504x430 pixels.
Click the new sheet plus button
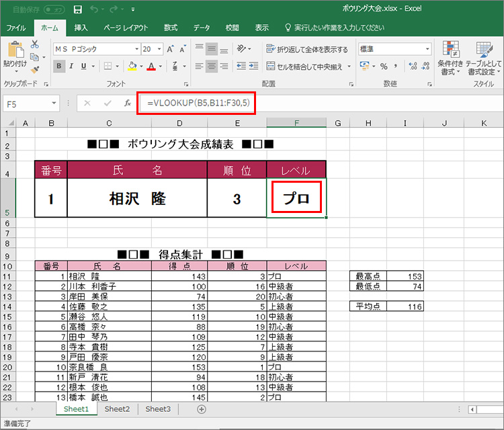pyautogui.click(x=201, y=408)
